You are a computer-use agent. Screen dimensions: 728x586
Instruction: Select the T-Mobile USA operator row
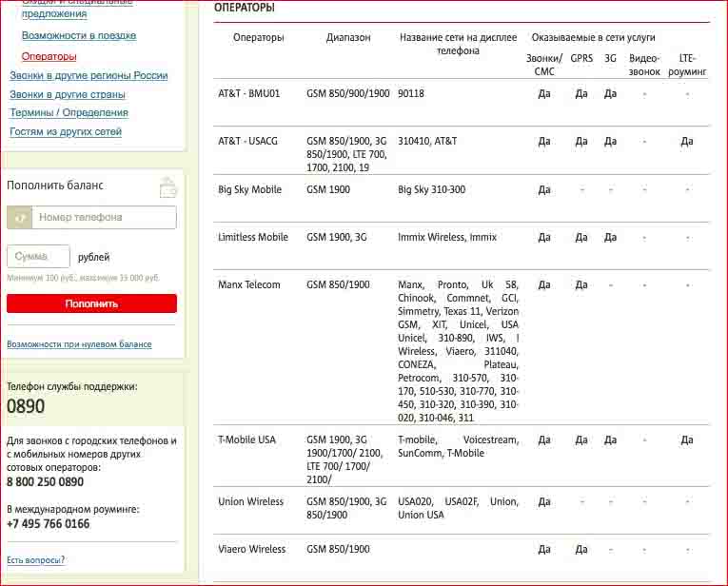pos(247,439)
